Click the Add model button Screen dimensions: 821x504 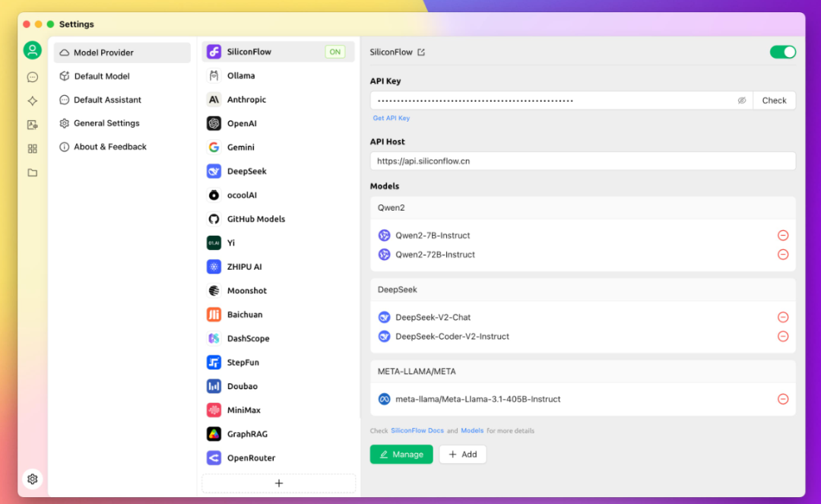(x=462, y=455)
